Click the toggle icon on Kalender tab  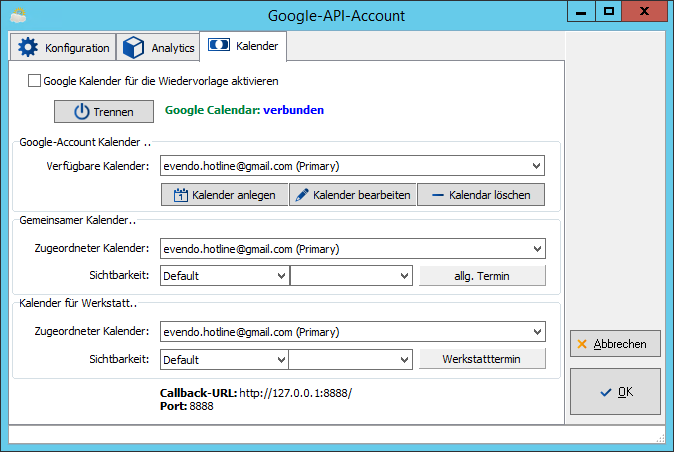pos(219,45)
